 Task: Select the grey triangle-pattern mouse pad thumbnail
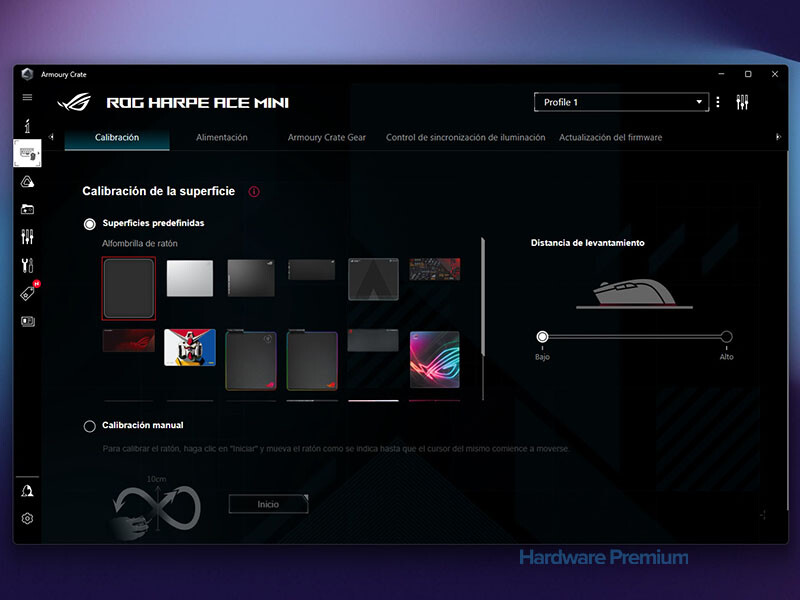point(373,279)
